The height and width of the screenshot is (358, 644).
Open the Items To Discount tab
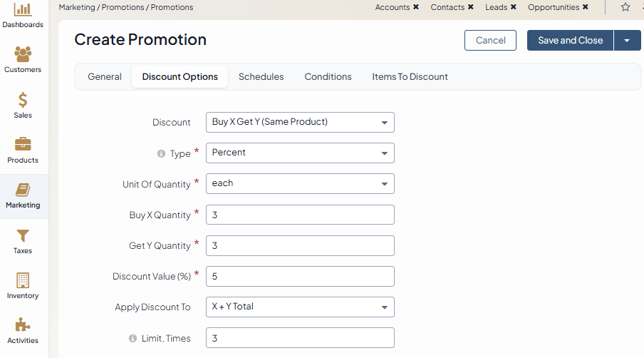[410, 77]
